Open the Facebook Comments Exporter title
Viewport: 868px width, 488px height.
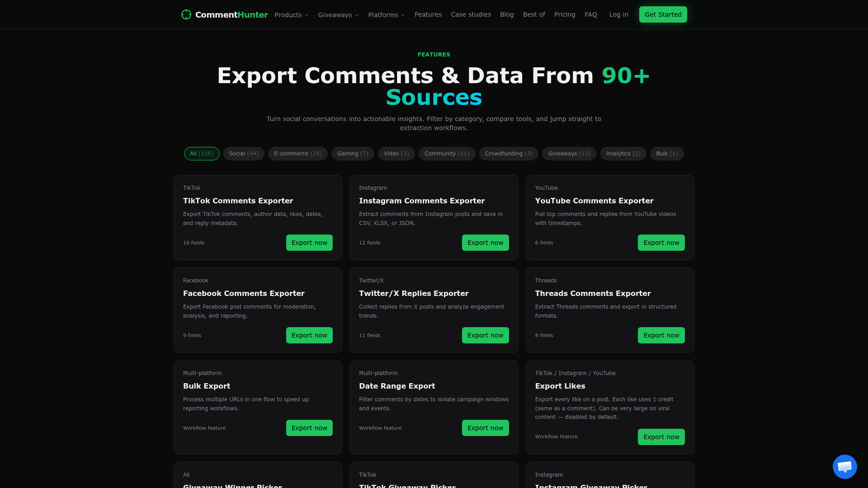point(244,293)
